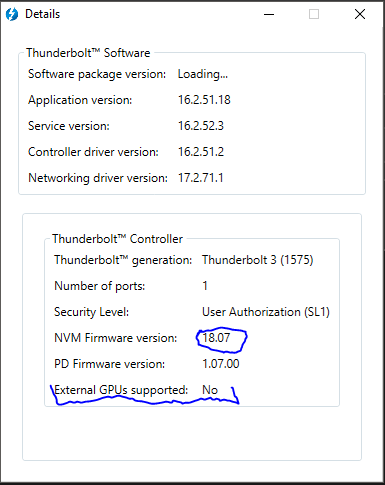Click the disabled maximize button
Viewport: 385px width, 485px height.
314,14
